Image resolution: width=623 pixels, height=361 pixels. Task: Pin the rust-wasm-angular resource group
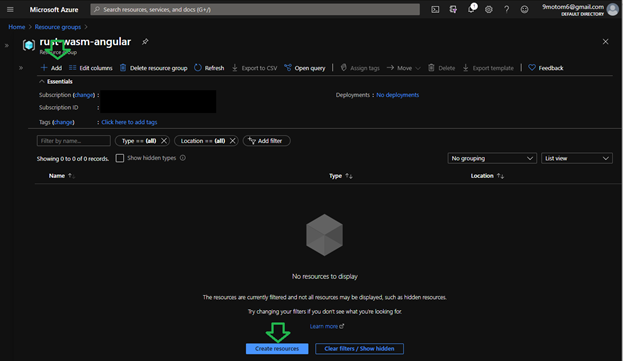click(145, 42)
